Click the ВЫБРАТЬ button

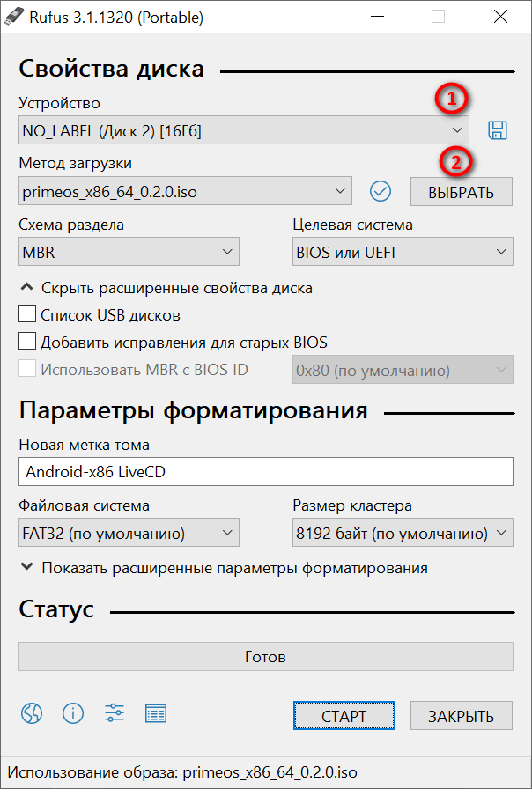(x=462, y=192)
